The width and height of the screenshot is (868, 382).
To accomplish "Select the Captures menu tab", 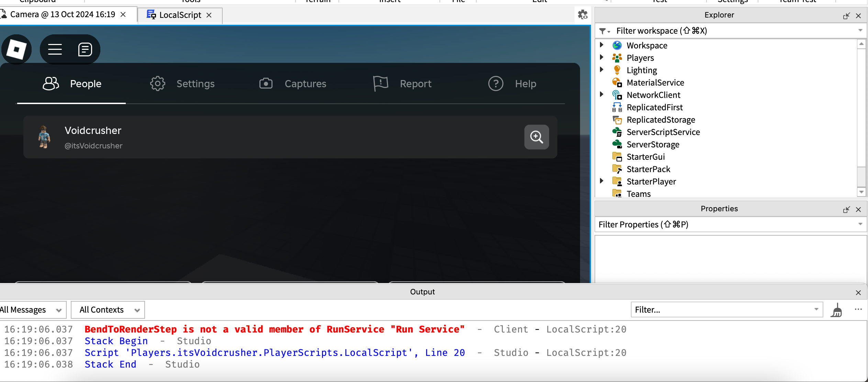I will click(x=292, y=84).
